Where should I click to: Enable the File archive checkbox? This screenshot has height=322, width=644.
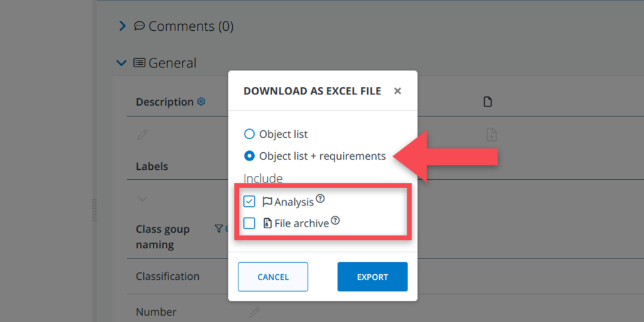point(249,223)
